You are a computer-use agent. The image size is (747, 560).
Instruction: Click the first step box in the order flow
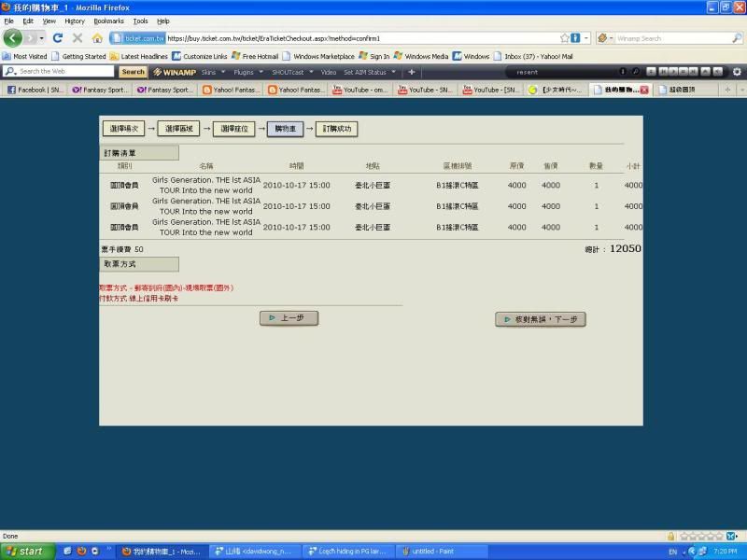124,129
